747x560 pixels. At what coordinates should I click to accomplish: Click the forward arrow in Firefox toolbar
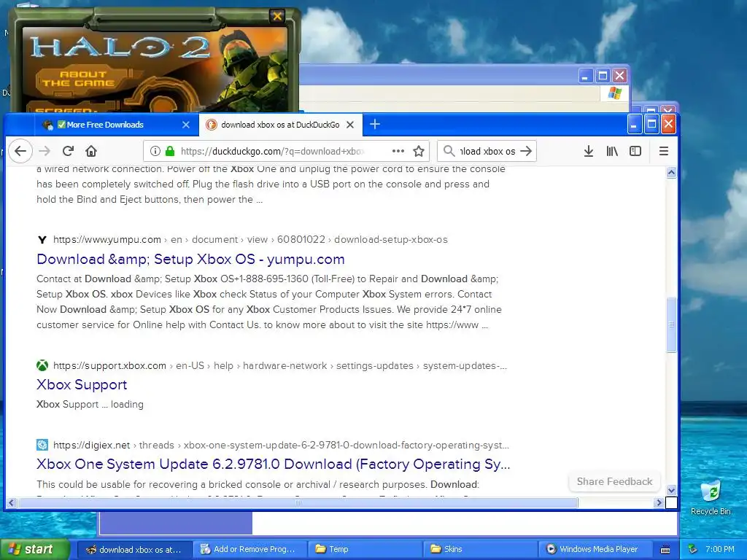pos(44,152)
